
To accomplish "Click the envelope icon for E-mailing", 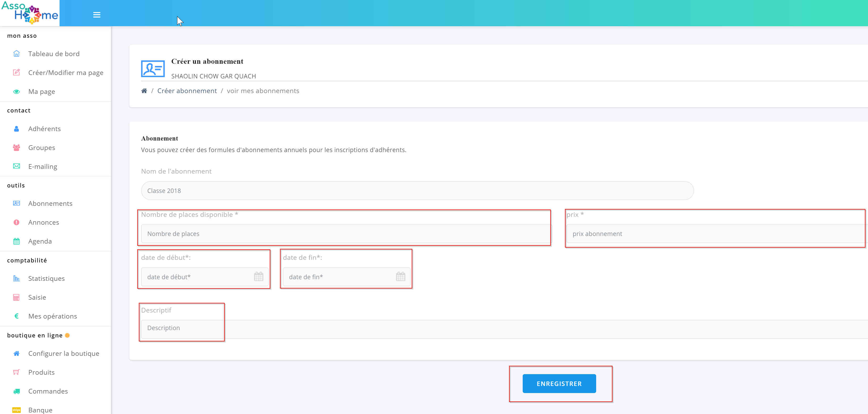I will click(16, 166).
